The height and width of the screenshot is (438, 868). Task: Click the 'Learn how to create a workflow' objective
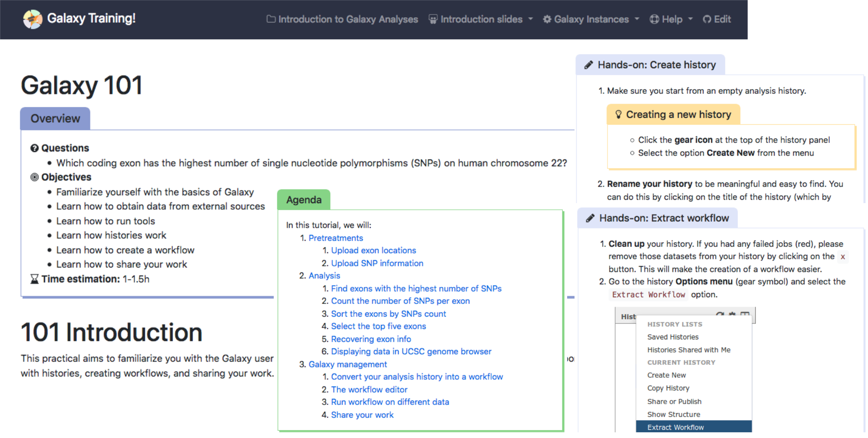pyautogui.click(x=125, y=250)
